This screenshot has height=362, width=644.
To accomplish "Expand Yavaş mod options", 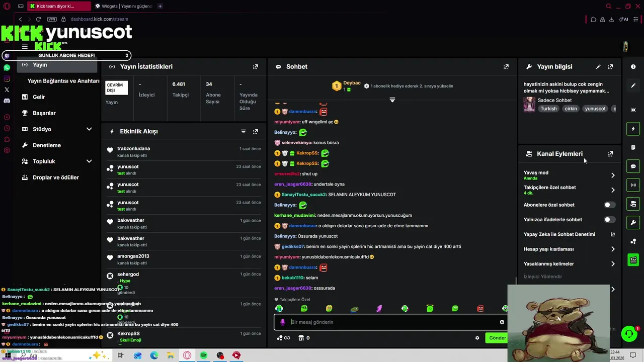I will tap(612, 175).
